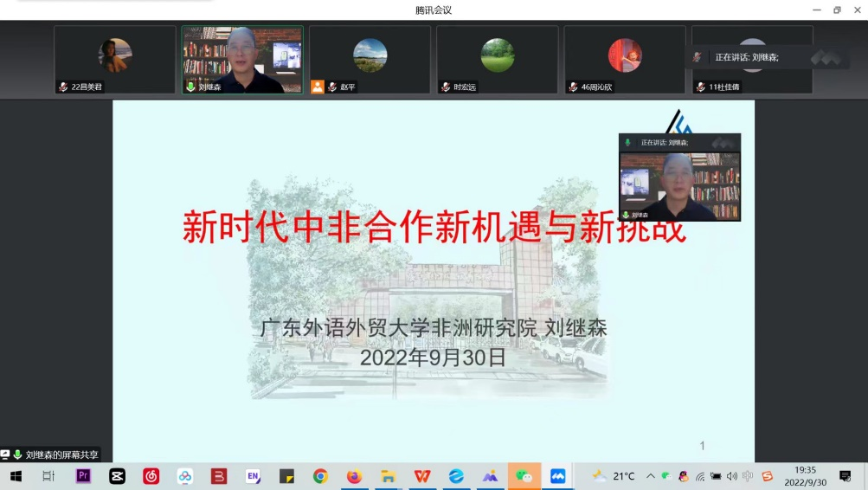Image resolution: width=868 pixels, height=490 pixels.
Task: Launch CapCut from the taskbar
Action: tap(117, 475)
